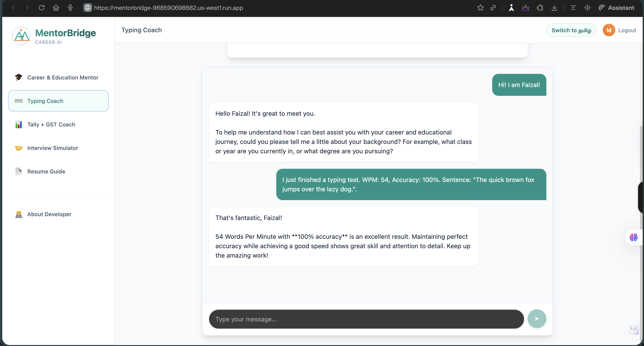Reload the page with refresh icon
644x346 pixels.
tap(41, 8)
